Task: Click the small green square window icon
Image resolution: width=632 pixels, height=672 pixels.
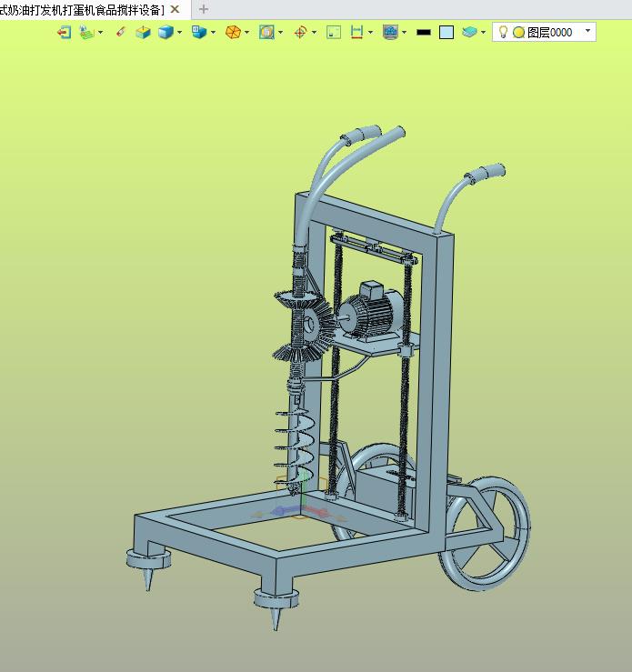Action: point(334,32)
